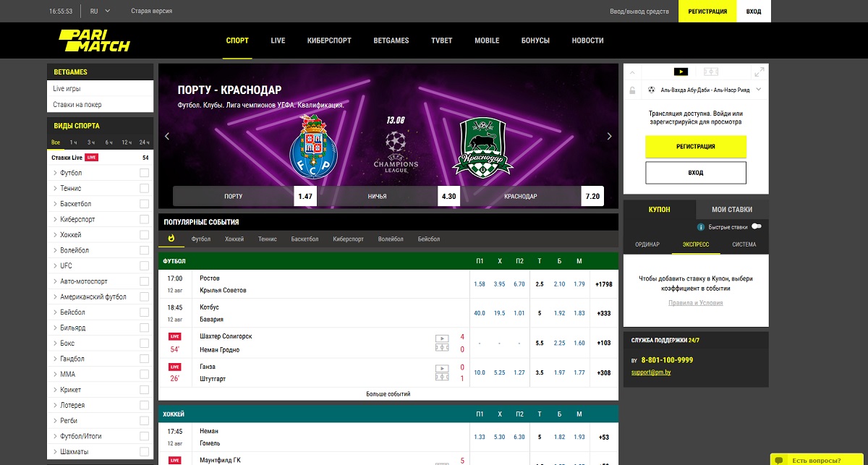Select the video stream play icon
868x465 pixels.
pos(681,72)
